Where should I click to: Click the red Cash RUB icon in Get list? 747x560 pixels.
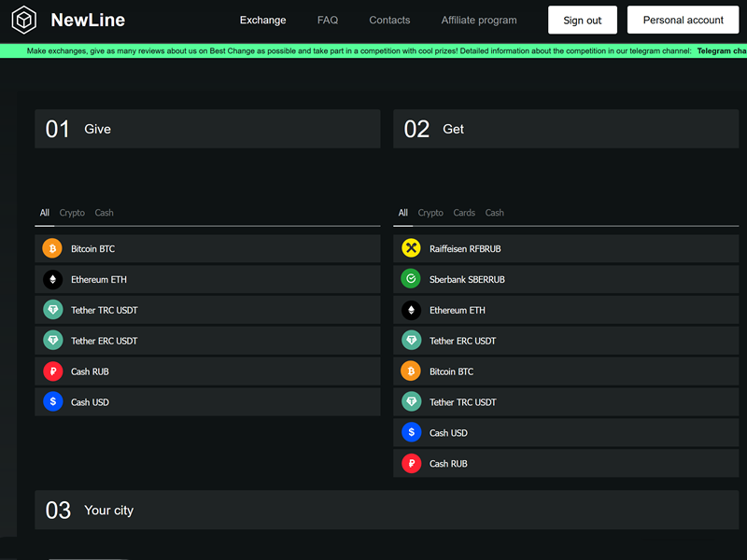(x=411, y=463)
